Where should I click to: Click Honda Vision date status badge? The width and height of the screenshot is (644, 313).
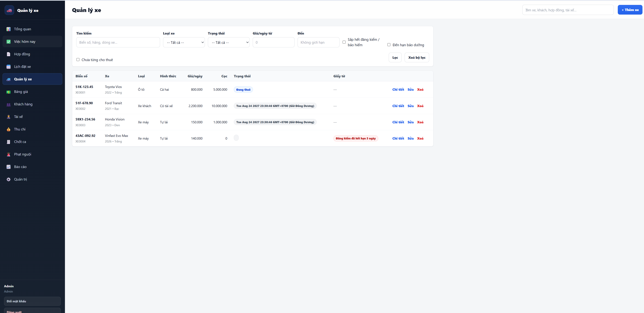[275, 122]
